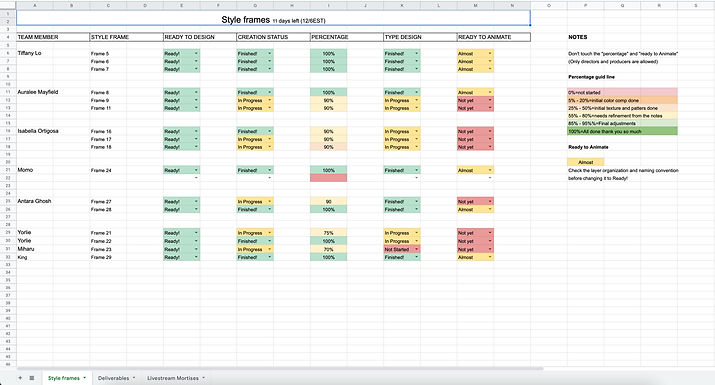The height and width of the screenshot is (385, 715).
Task: Select the TEAM MEMBER header cell
Action: [53, 37]
